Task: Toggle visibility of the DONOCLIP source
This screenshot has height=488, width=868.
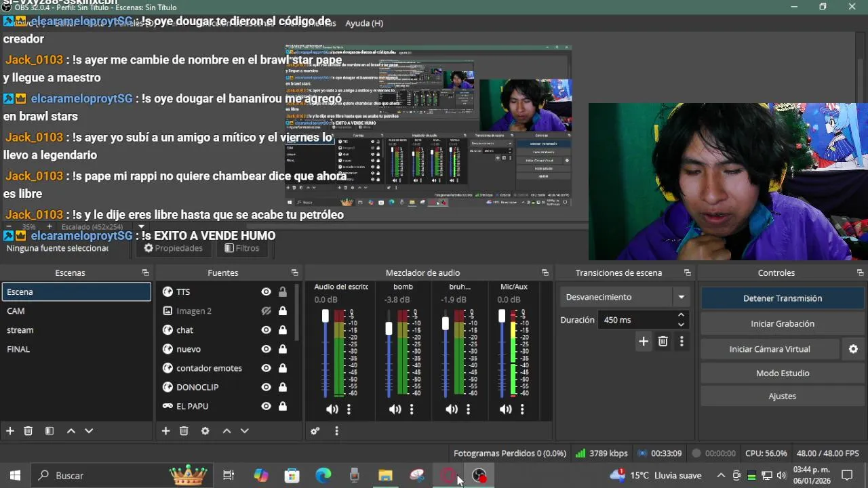Action: [x=266, y=387]
